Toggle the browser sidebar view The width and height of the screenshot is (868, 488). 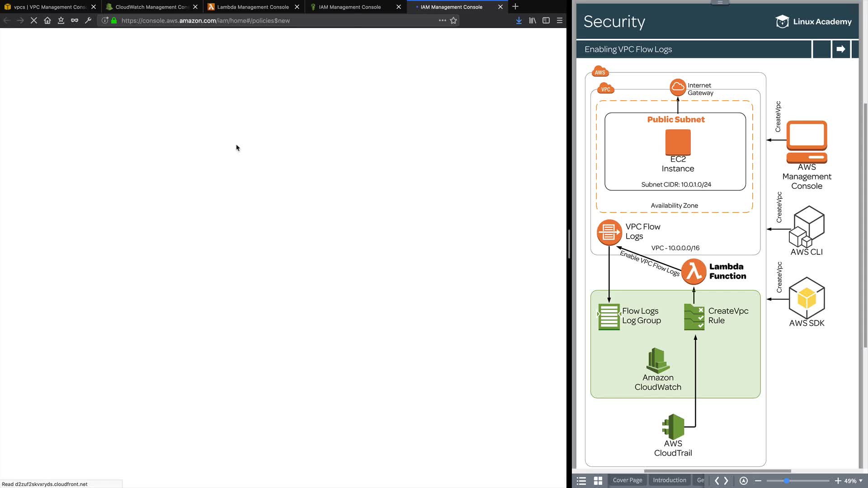(x=546, y=20)
